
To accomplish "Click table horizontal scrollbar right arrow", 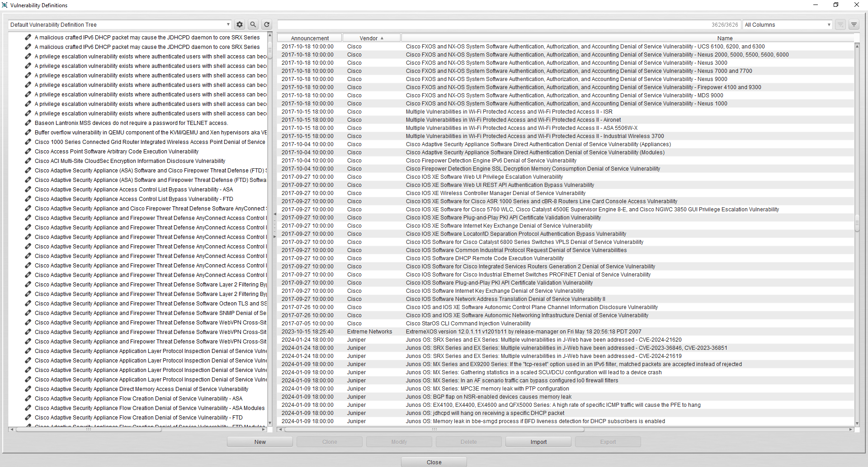I will 851,429.
